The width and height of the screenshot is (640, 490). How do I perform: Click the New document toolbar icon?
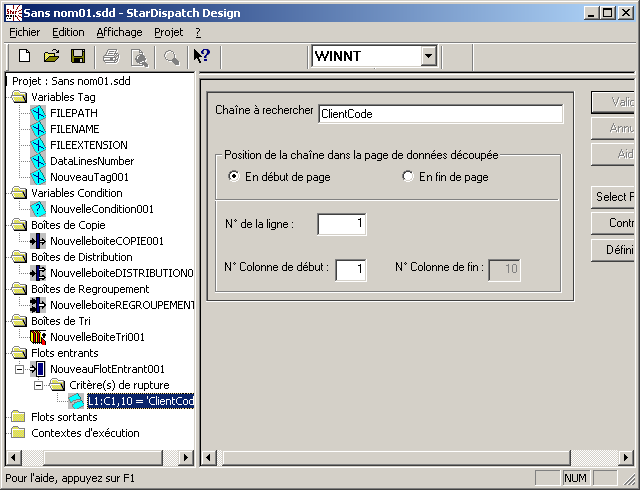(25, 56)
